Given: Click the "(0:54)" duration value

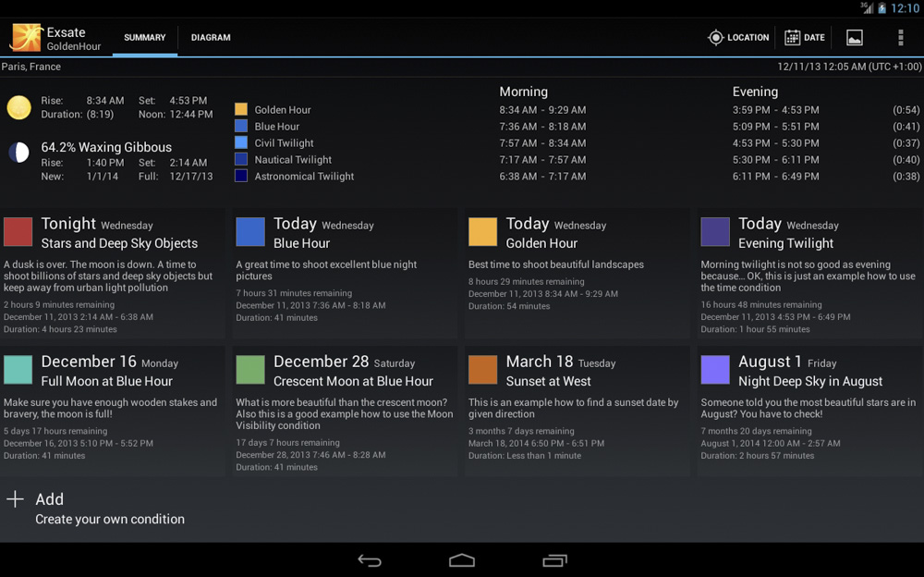Looking at the screenshot, I should coord(906,110).
